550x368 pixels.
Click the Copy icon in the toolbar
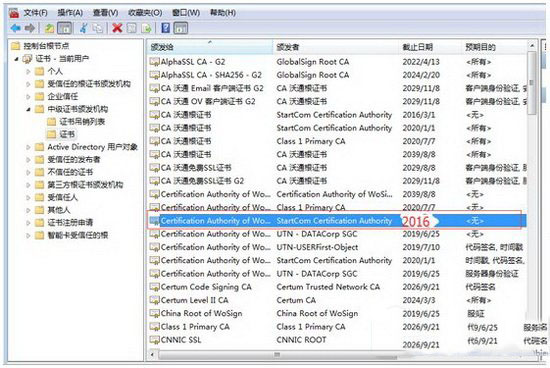coord(98,28)
